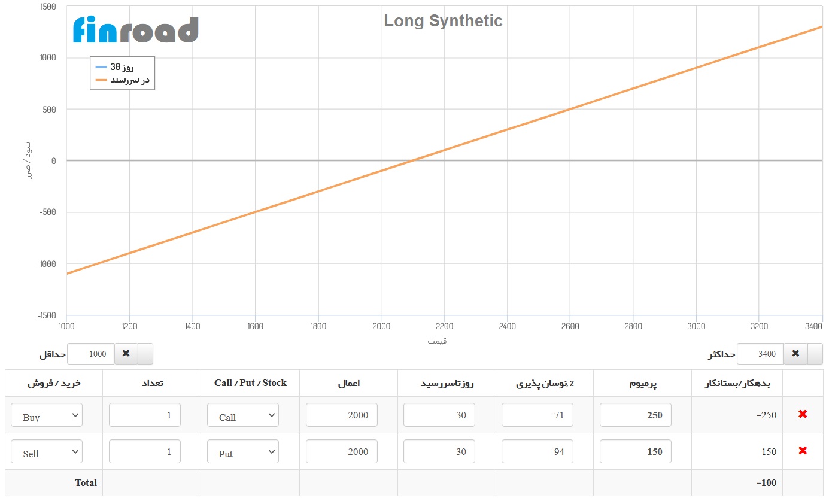
Task: Click the blank button beside the minimum field
Action: (x=145, y=354)
